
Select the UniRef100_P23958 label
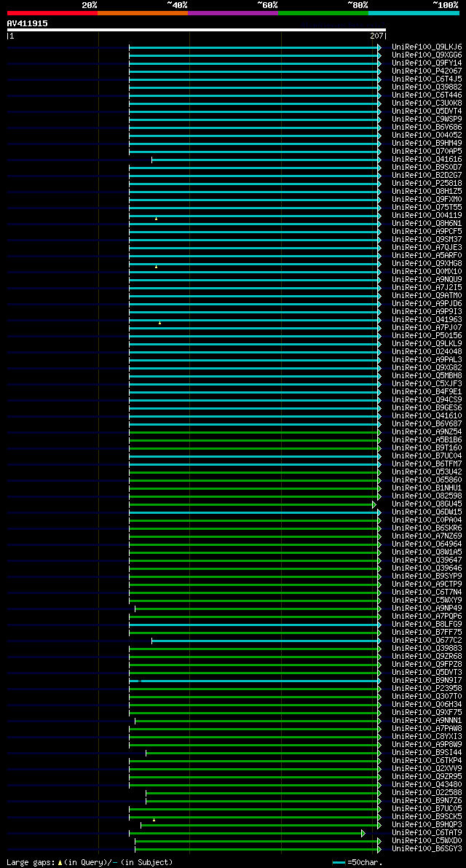coord(427,689)
